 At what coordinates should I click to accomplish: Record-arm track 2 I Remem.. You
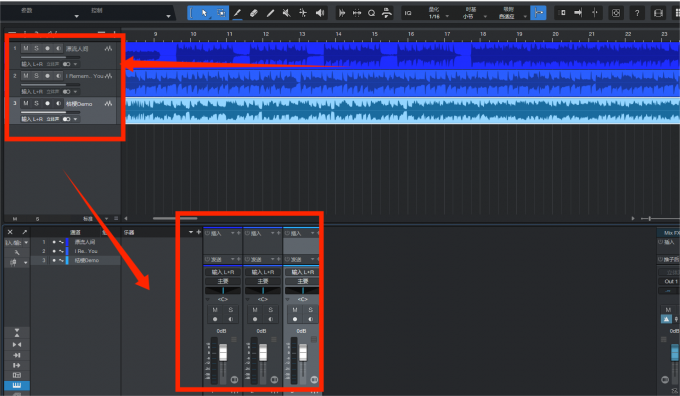(x=48, y=76)
